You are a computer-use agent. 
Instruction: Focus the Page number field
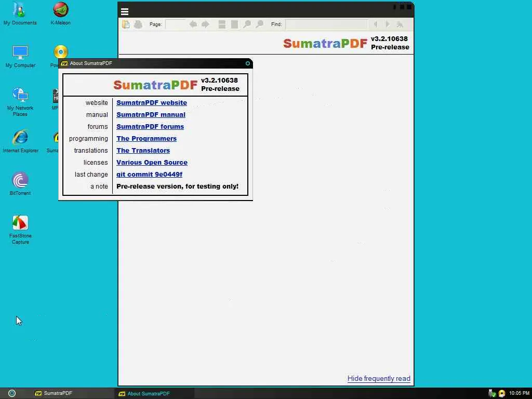176,24
